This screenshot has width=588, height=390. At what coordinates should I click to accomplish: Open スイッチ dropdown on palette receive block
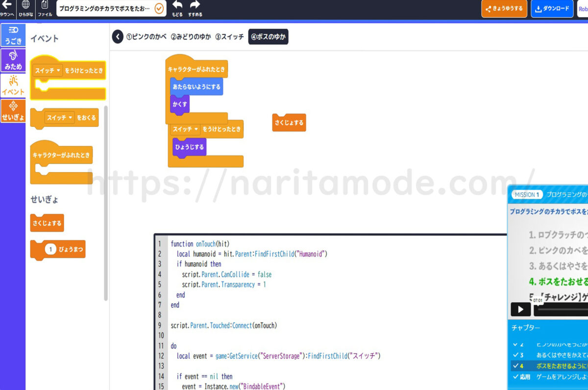tap(48, 71)
